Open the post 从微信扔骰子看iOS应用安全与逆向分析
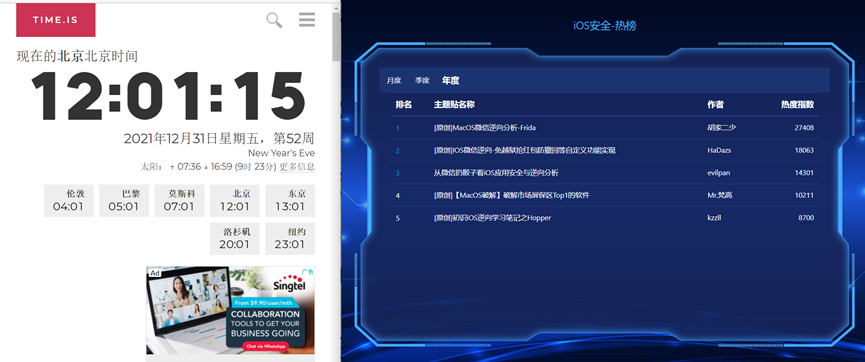The width and height of the screenshot is (865, 362). tap(496, 173)
